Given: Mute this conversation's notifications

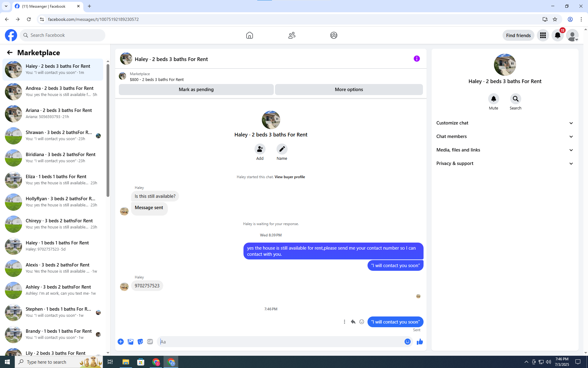Looking at the screenshot, I should tap(493, 99).
